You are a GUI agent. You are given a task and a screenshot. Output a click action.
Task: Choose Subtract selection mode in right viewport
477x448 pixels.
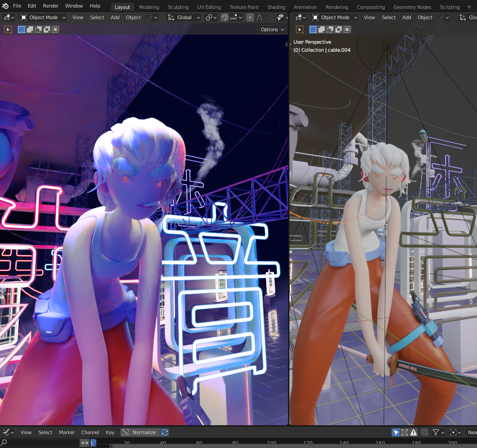[x=330, y=29]
